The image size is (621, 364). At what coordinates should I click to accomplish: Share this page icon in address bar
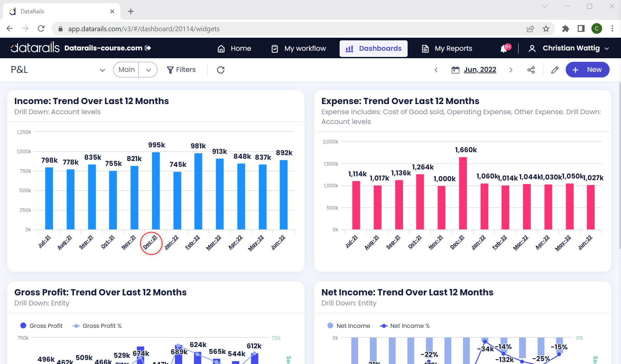[530, 29]
